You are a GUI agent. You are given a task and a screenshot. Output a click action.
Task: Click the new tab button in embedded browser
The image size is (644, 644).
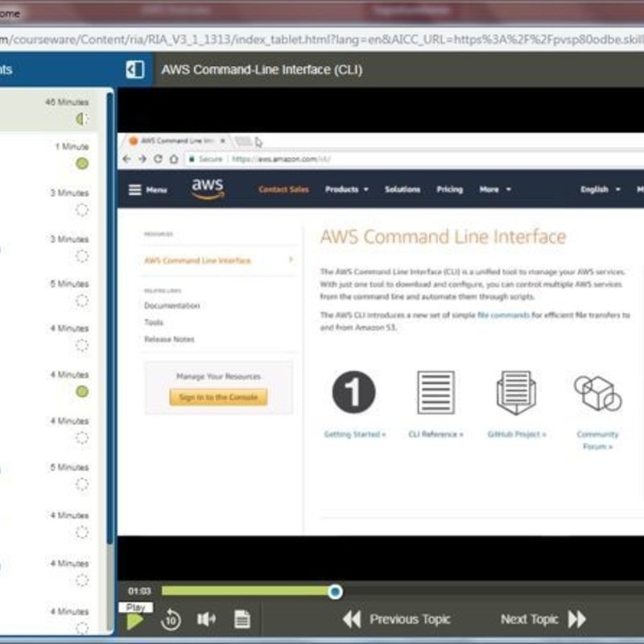click(243, 142)
